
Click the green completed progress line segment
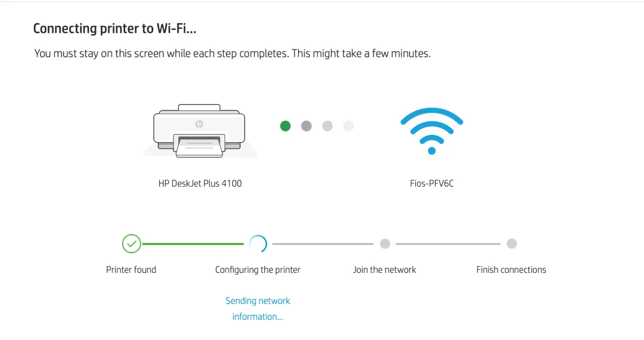coord(193,244)
